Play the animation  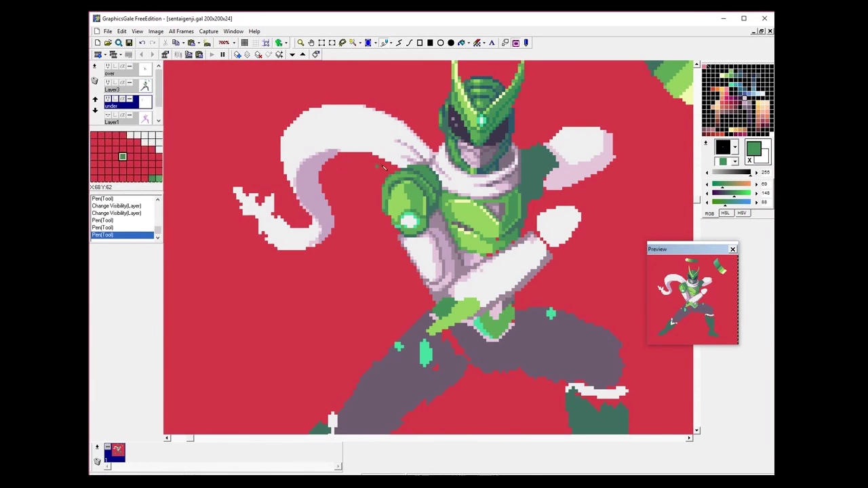(212, 54)
